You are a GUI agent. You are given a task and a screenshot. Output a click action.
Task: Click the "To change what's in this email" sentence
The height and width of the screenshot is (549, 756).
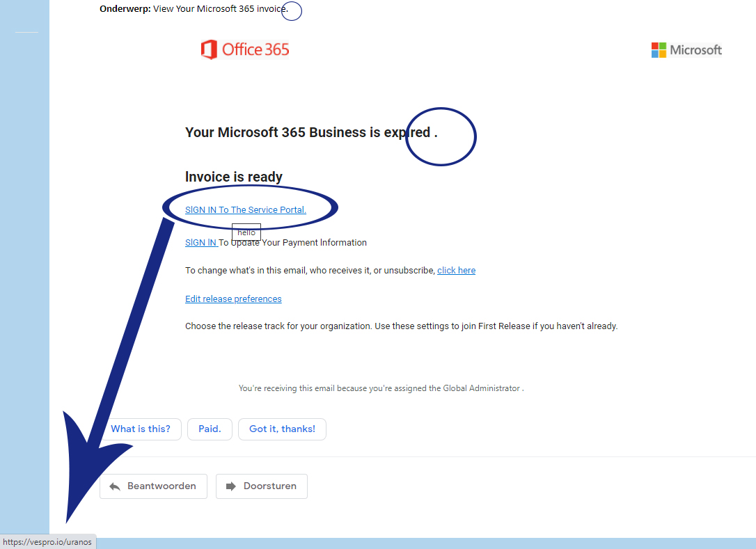[x=310, y=271]
